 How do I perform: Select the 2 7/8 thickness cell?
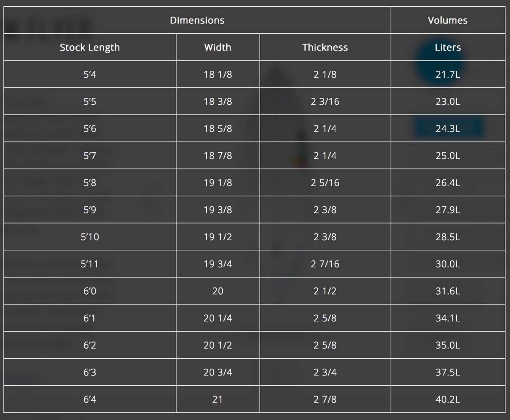(325, 399)
